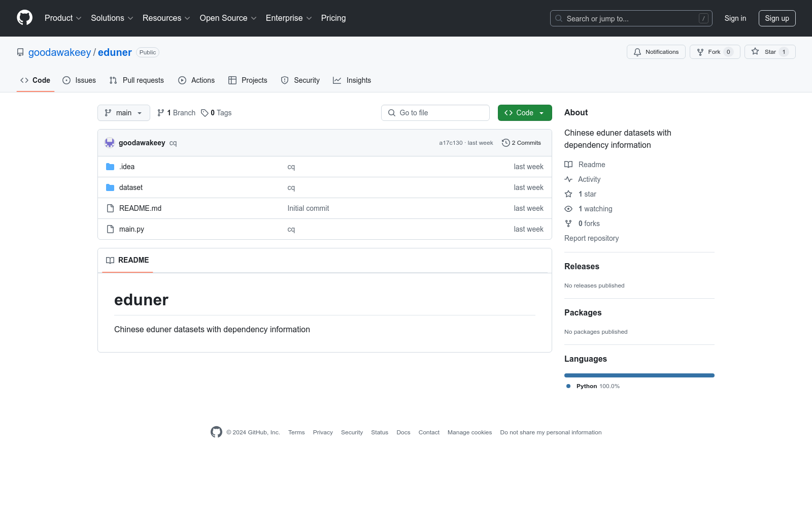Open the eduner repository name link
812x508 pixels.
coord(115,52)
